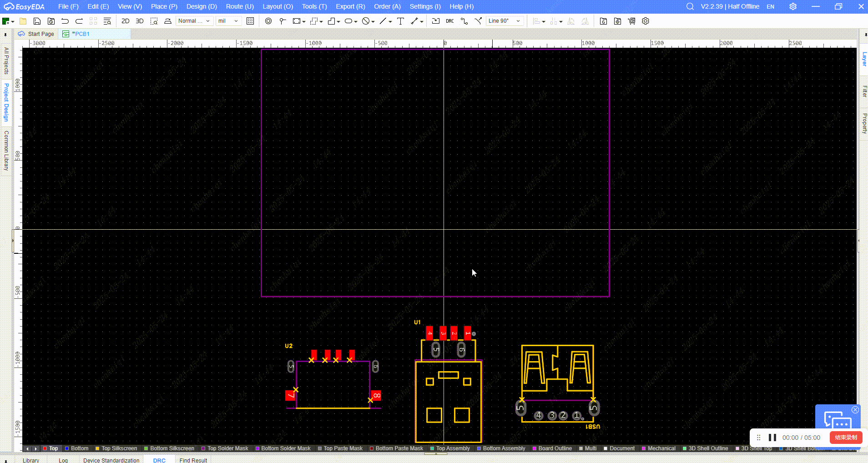868x463 pixels.
Task: Click the Dimension measurement tool
Action: pyautogui.click(x=414, y=21)
